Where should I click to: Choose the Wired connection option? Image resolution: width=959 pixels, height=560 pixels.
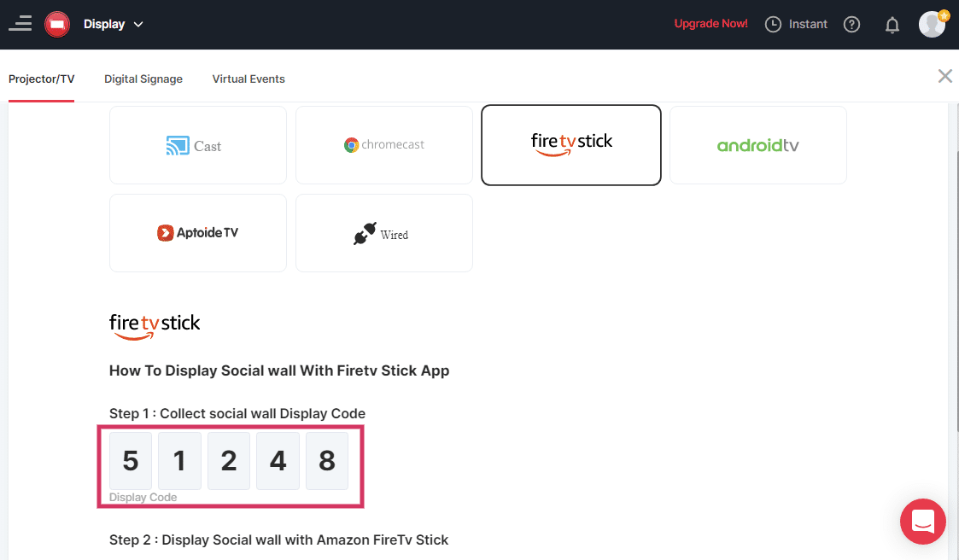384,233
